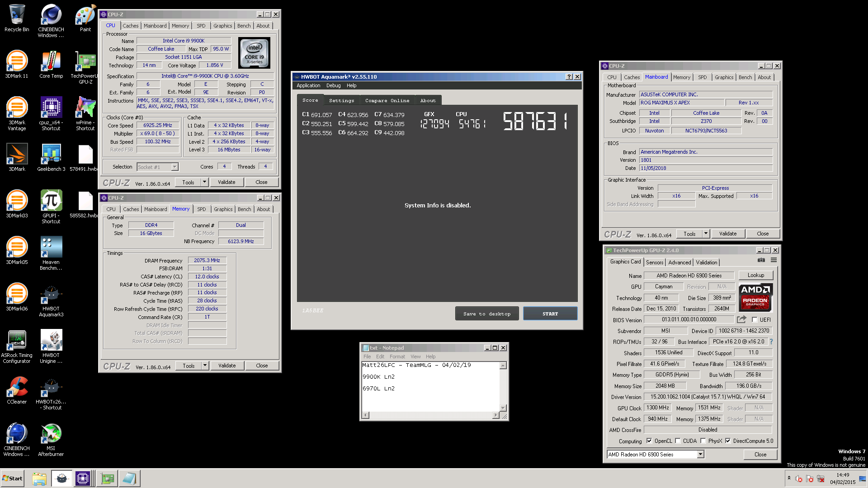The height and width of the screenshot is (488, 868).
Task: Toggle OpenCL checkbox in GPU-Z
Action: (x=649, y=441)
